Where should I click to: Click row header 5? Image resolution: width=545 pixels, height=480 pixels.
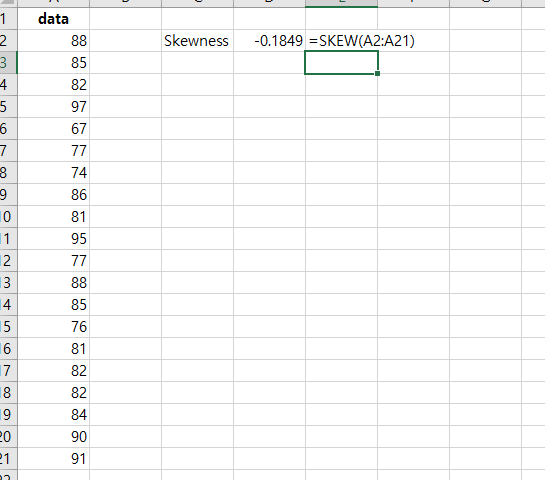click(8, 107)
